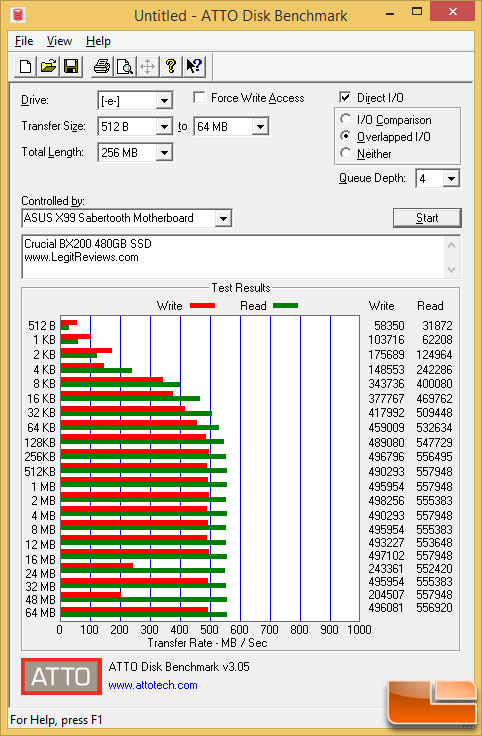Visit the www.attotech.com link
The width and height of the screenshot is (482, 736).
point(153,685)
